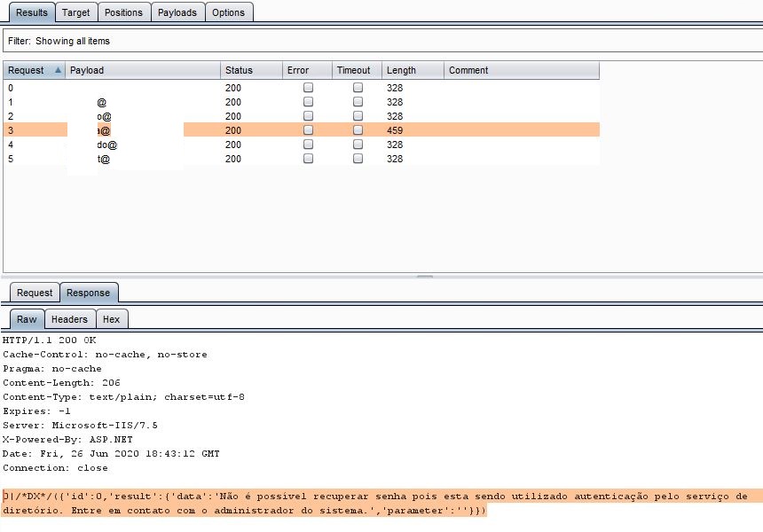
Task: Click the filter bar showing all items
Action: tap(383, 41)
